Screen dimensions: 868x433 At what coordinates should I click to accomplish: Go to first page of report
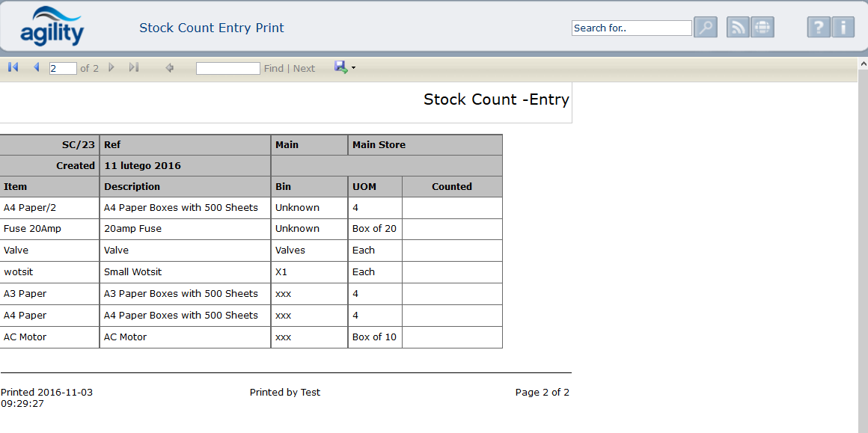click(x=13, y=67)
